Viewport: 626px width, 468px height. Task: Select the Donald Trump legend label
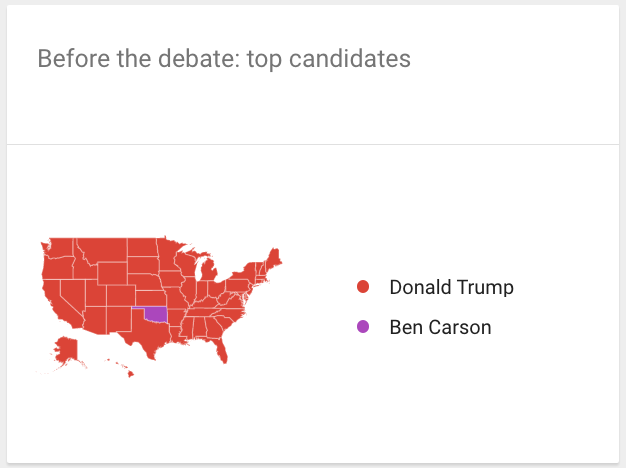coord(451,288)
